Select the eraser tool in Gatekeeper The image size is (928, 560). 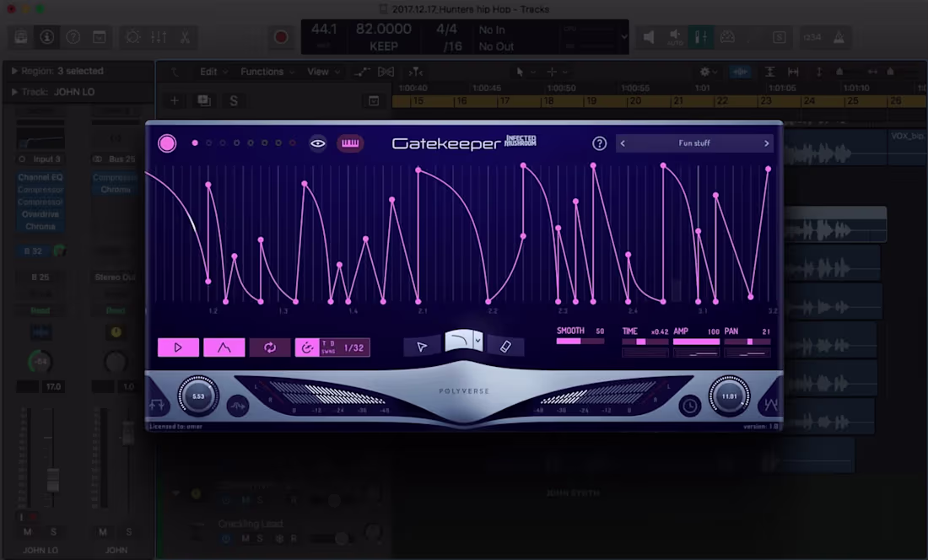coord(505,347)
